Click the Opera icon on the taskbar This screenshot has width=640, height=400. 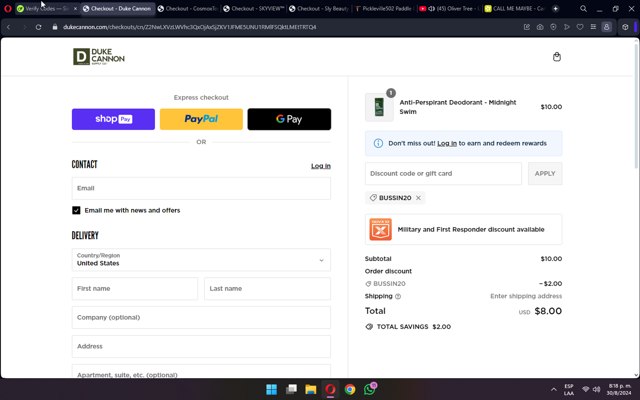point(330,389)
